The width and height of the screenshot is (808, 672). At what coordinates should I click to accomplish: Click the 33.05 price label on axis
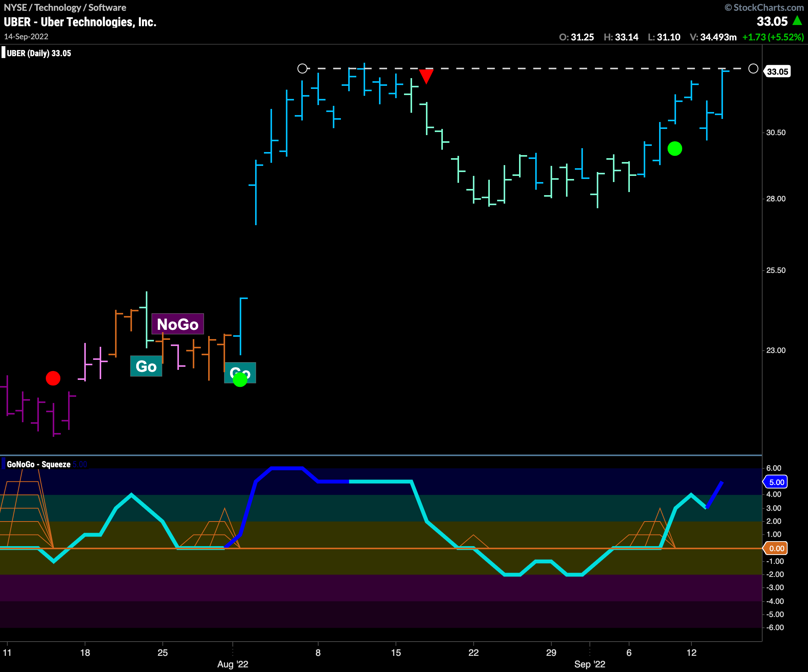tap(777, 72)
